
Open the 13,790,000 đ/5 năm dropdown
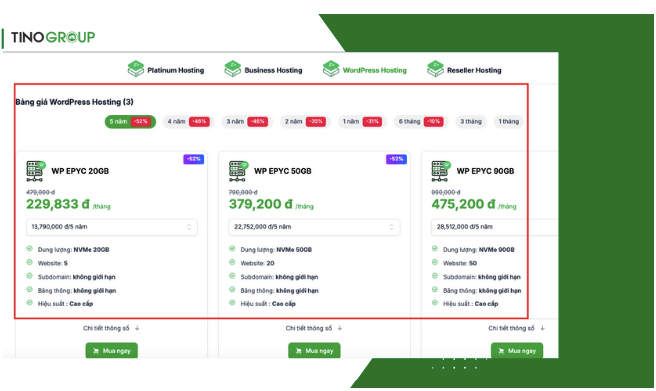[112, 227]
